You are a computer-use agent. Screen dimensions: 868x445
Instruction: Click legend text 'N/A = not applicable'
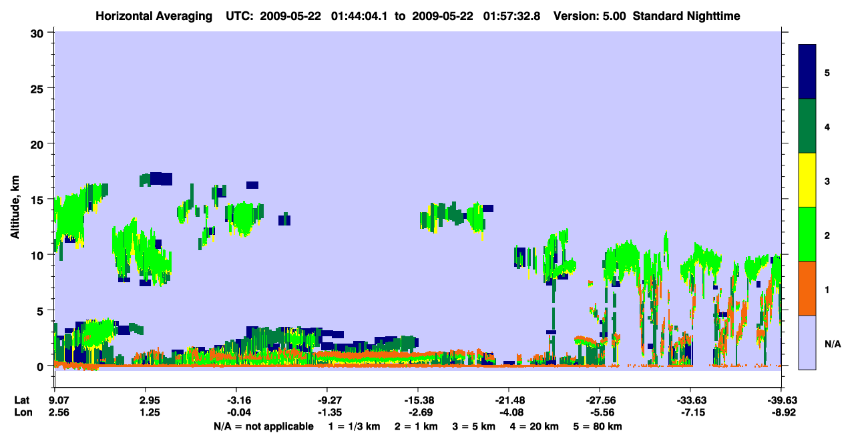click(x=263, y=426)
